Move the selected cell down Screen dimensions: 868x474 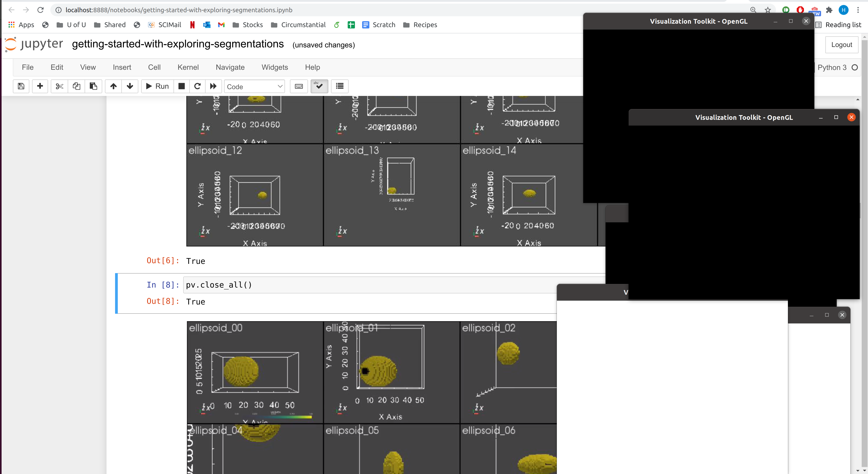(130, 86)
